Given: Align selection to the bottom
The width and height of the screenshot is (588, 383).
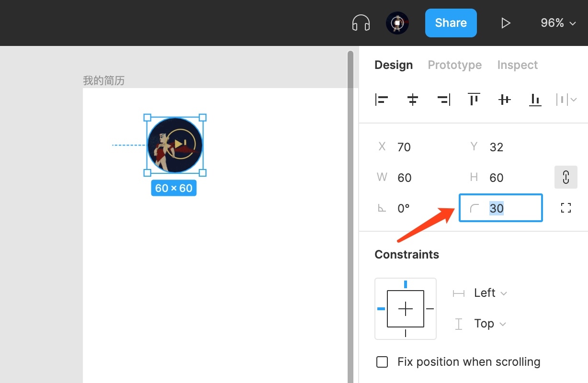Looking at the screenshot, I should (x=535, y=100).
